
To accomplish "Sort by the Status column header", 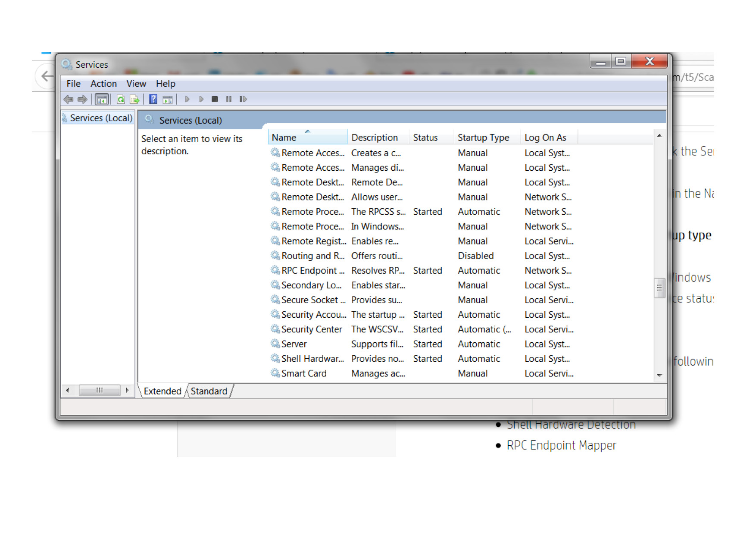I will coord(425,138).
